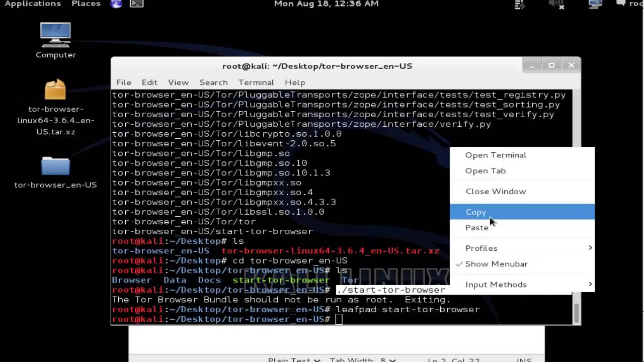Open the Places menu

coord(86,4)
